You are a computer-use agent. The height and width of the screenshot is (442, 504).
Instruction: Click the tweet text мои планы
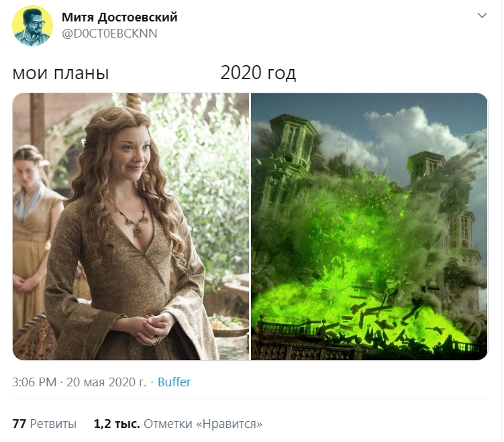click(x=60, y=73)
